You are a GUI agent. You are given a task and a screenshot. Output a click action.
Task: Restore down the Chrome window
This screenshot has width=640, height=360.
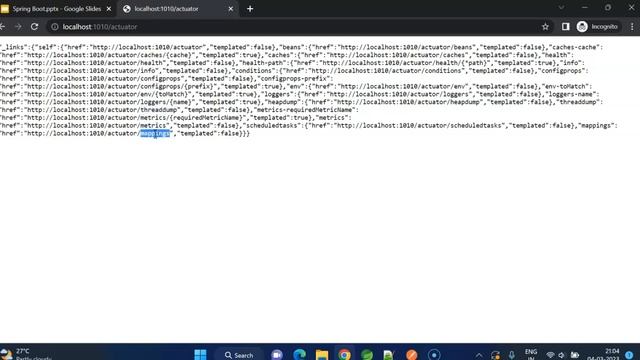click(x=608, y=7)
